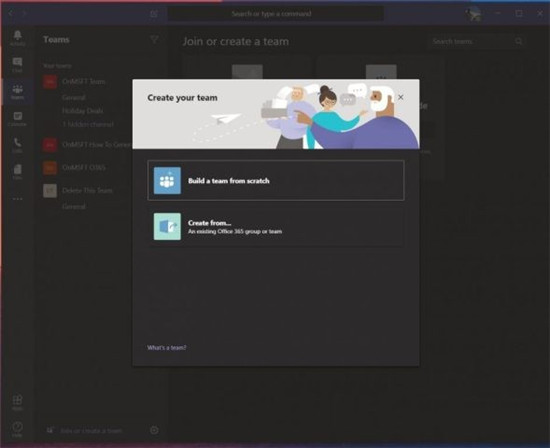Open Chat in the left sidebar
This screenshot has height=448, width=550.
(17, 65)
